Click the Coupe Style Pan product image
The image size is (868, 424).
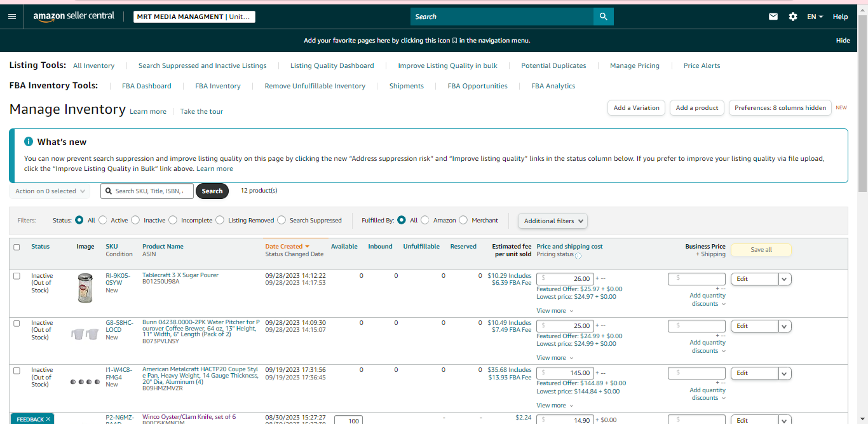85,382
